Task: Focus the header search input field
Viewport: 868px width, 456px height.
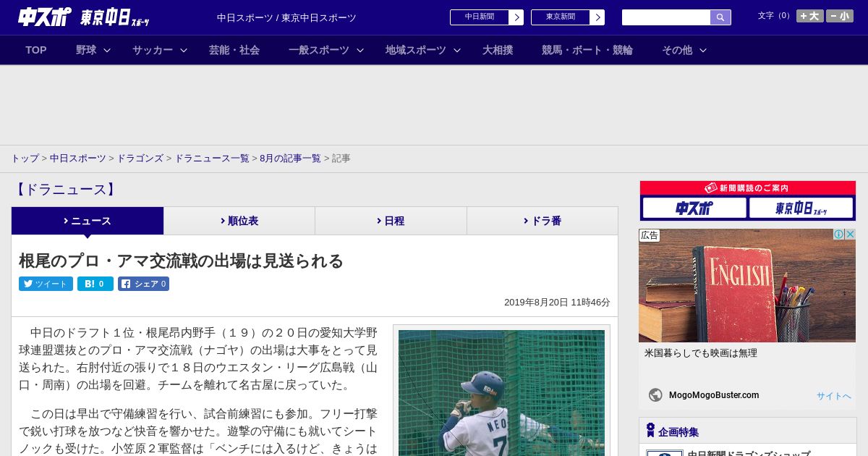Action: (666, 17)
